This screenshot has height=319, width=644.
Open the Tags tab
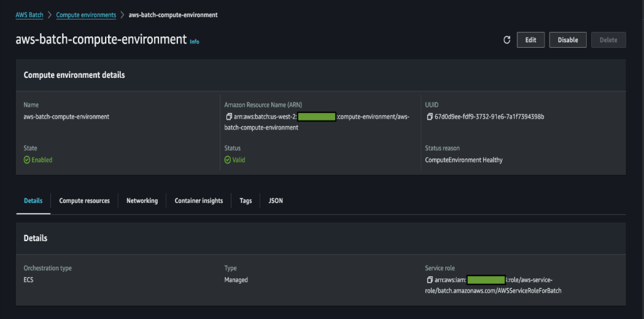246,200
